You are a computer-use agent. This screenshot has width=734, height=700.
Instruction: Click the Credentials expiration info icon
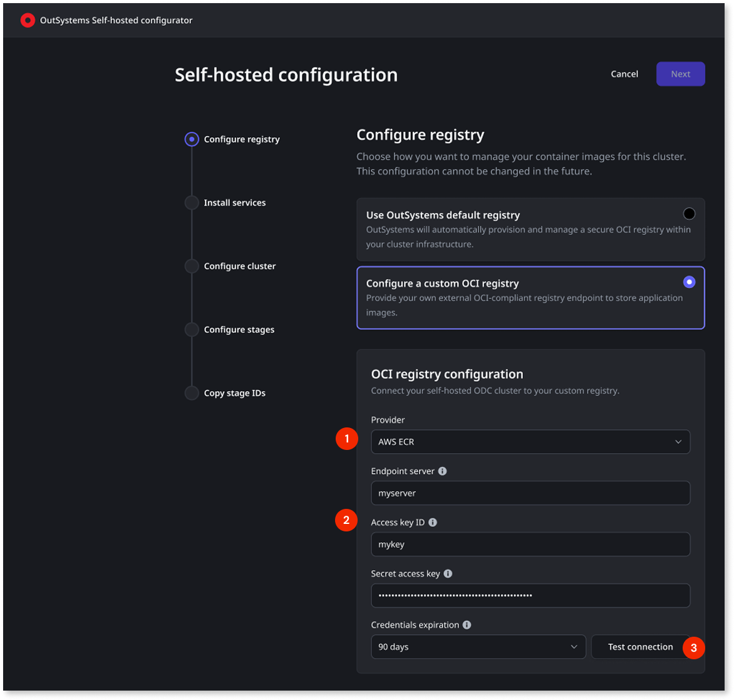tap(467, 625)
